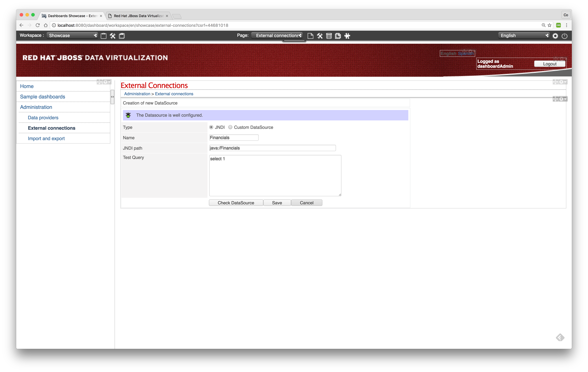Open the Showcase workspace dropdown
This screenshot has width=588, height=372.
(72, 35)
